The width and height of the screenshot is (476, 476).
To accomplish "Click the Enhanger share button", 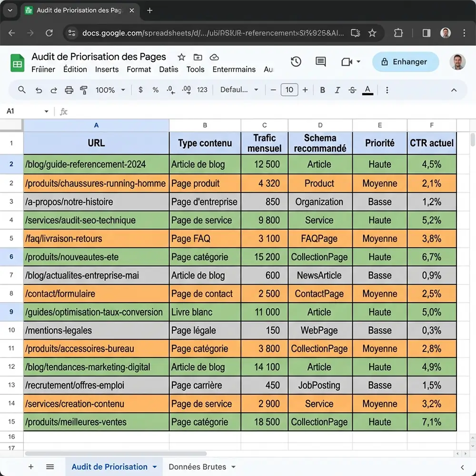I will point(406,62).
